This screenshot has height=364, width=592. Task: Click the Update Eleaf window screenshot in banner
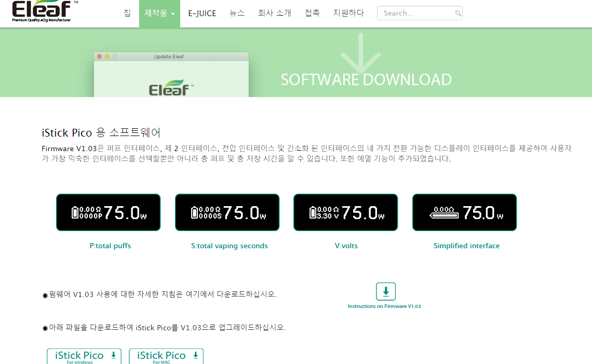pos(171,75)
